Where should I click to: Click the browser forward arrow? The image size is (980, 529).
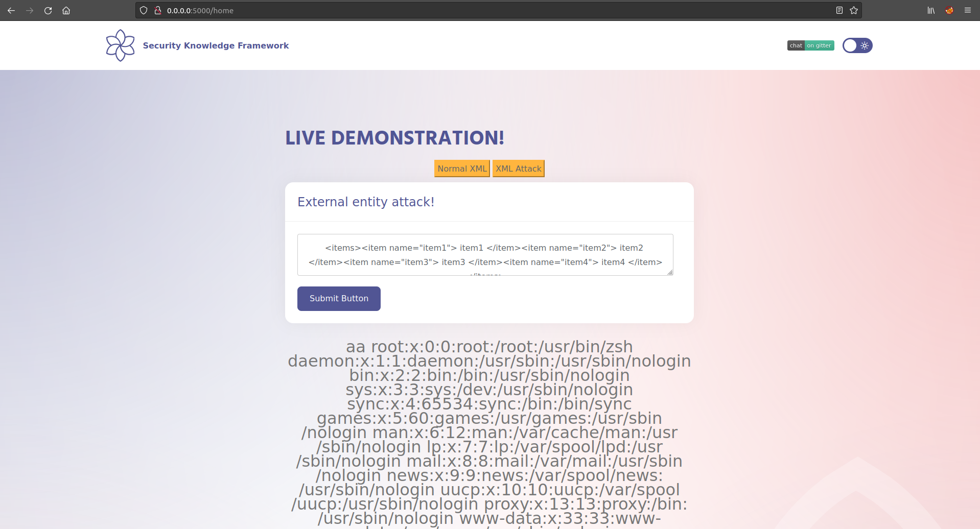click(x=30, y=10)
